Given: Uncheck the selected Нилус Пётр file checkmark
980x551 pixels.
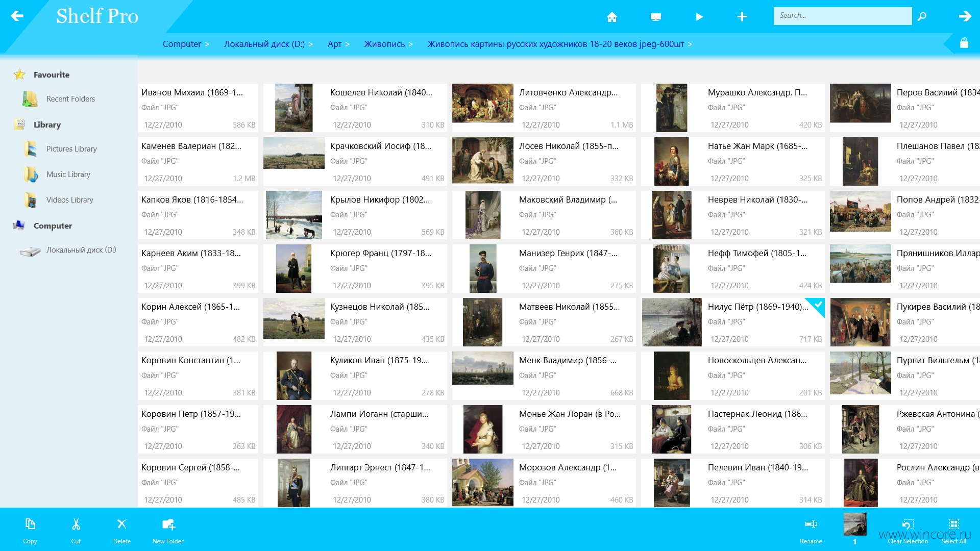Looking at the screenshot, I should pyautogui.click(x=817, y=305).
